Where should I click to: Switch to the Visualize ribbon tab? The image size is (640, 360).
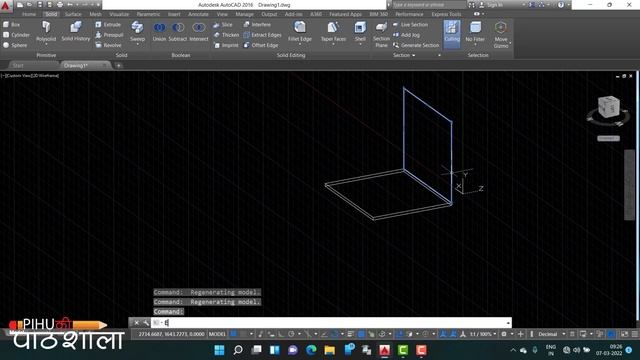(119, 14)
